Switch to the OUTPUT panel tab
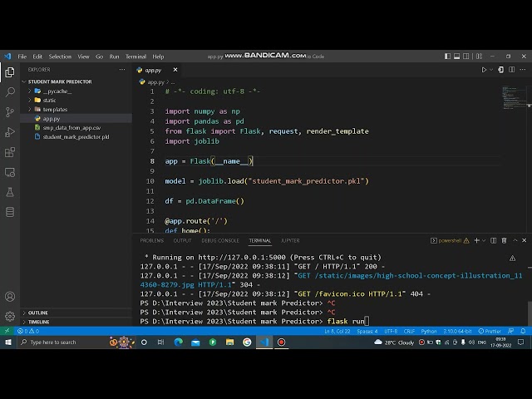This screenshot has width=532, height=399. (182, 240)
